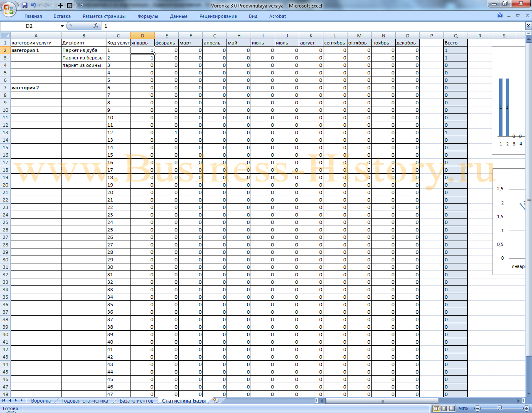Open the Undo history dropdown arrow
532x413 pixels.
pyautogui.click(x=39, y=5)
